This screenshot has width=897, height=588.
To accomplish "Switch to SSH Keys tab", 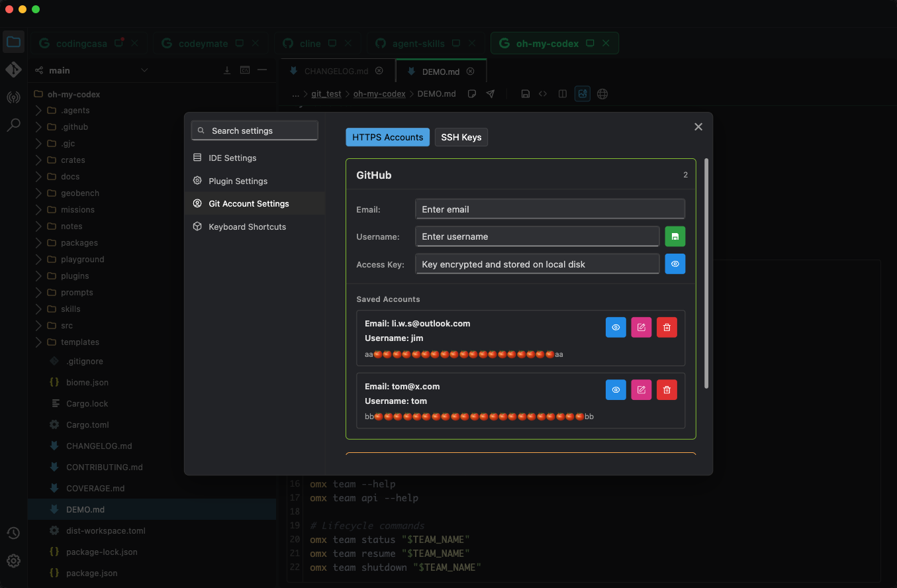I will click(x=461, y=137).
